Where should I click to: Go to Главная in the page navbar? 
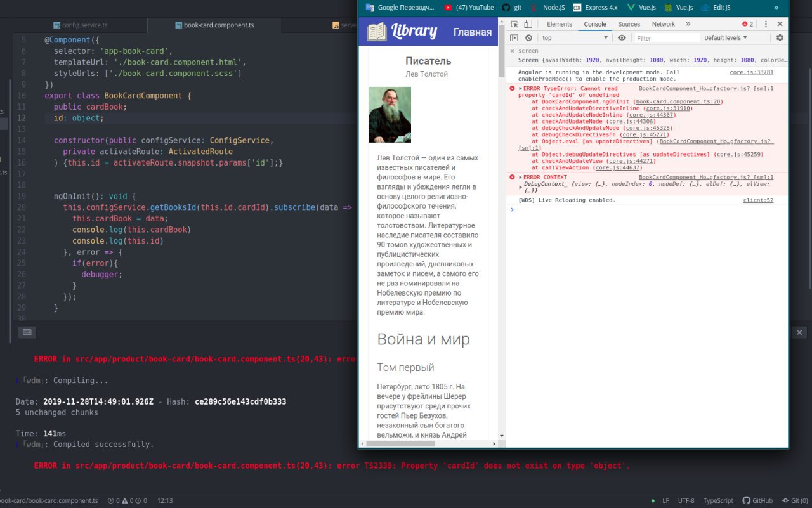472,32
